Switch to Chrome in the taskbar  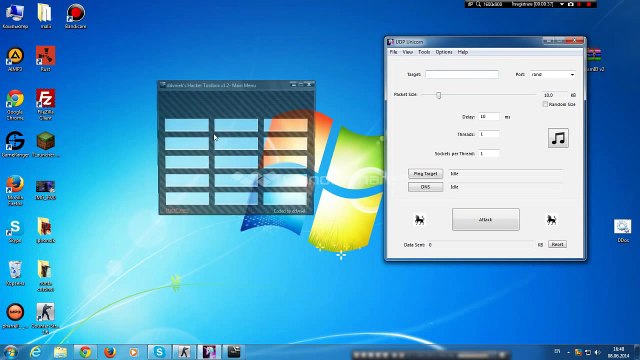pos(85,352)
